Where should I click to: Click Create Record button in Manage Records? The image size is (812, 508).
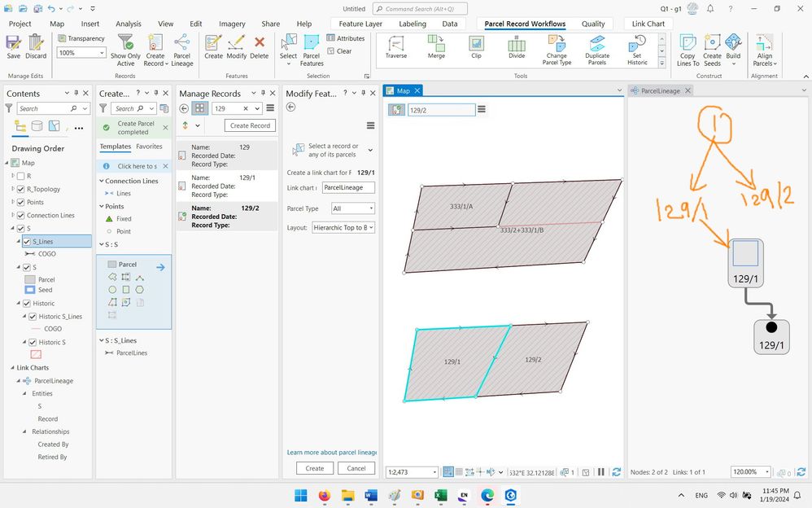tap(250, 125)
